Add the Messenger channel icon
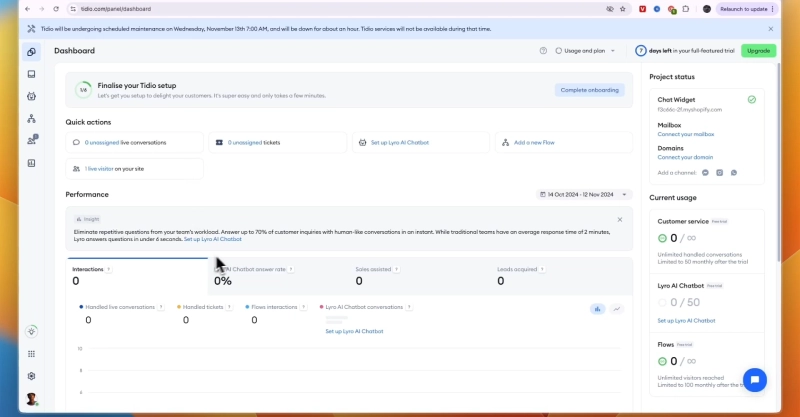The image size is (800, 417). (x=705, y=173)
